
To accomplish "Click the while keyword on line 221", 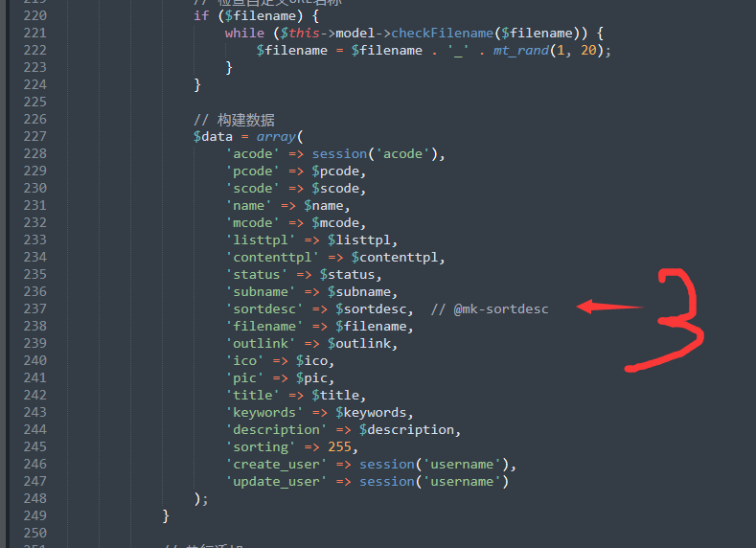I will [x=244, y=34].
